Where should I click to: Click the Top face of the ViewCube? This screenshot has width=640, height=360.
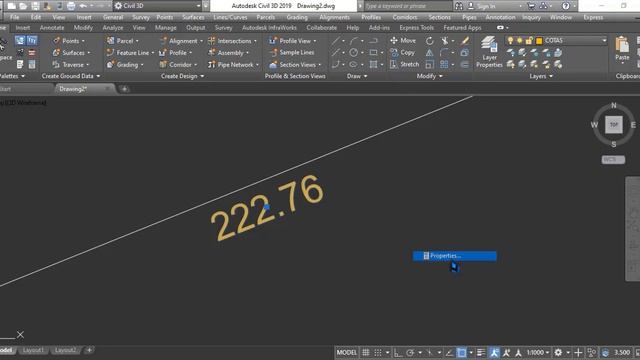pyautogui.click(x=613, y=124)
